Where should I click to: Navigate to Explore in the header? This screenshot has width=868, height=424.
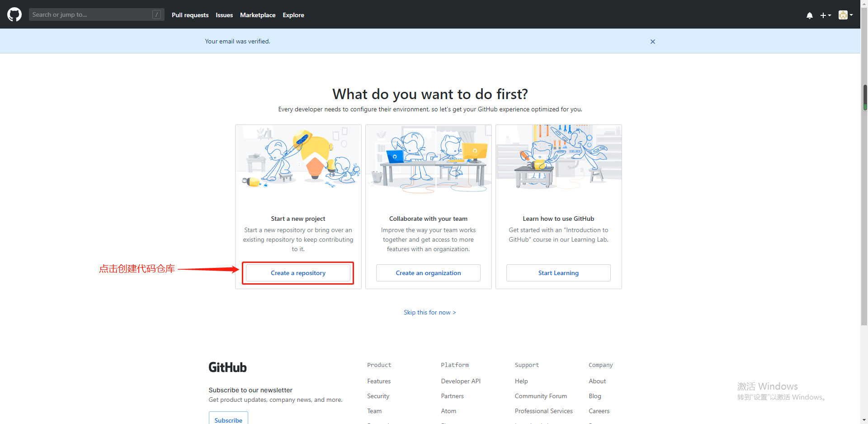[x=293, y=15]
